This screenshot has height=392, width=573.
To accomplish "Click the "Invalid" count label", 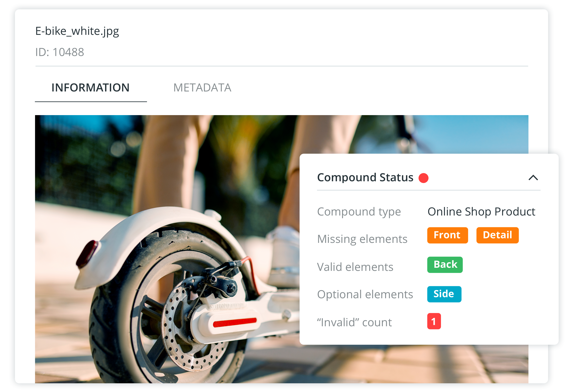I will [x=354, y=322].
